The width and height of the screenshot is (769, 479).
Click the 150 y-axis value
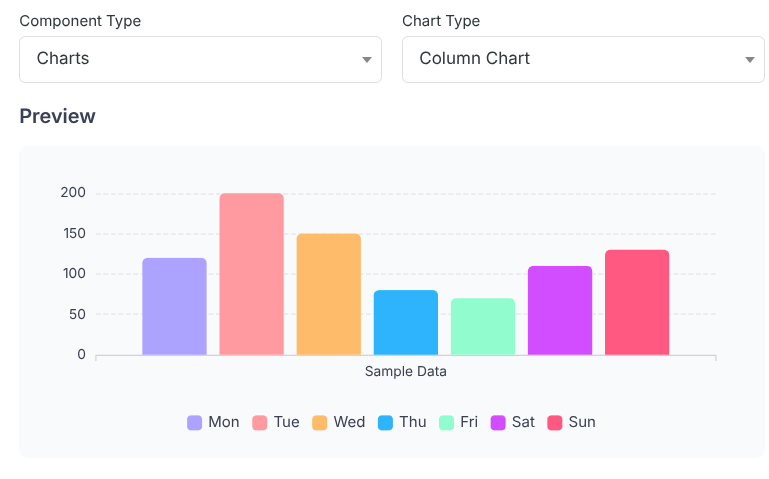pyautogui.click(x=74, y=233)
